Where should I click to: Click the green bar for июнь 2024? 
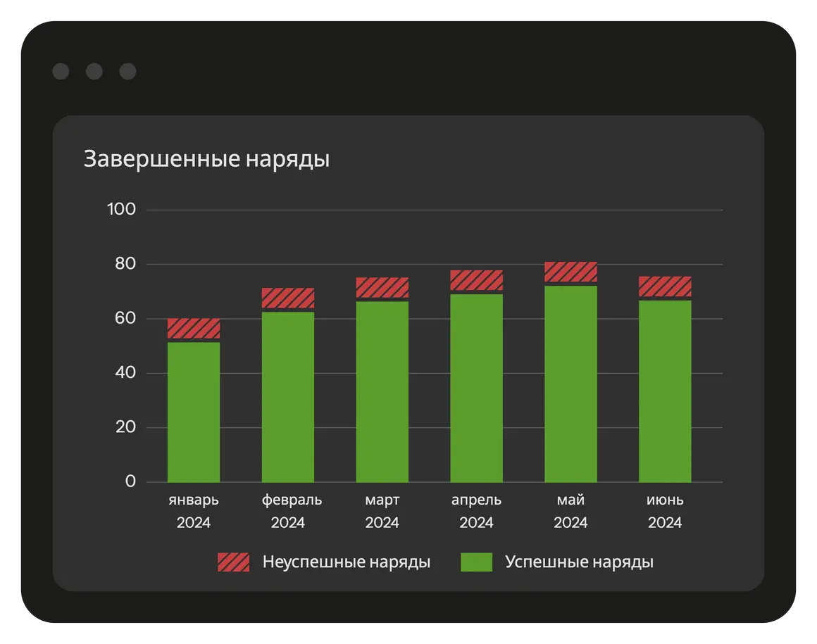665,391
